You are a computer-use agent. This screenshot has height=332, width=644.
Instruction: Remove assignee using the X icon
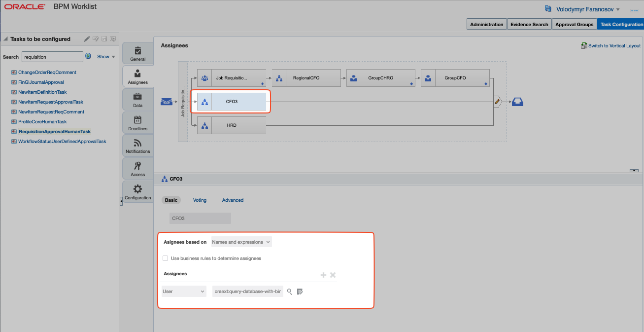click(333, 275)
